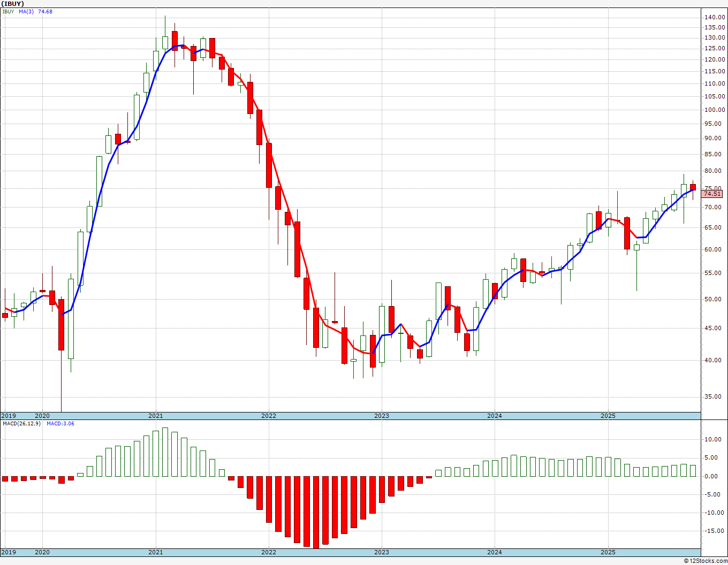
Task: Click the tallest green MACD bar in 2021
Action: pyautogui.click(x=165, y=452)
